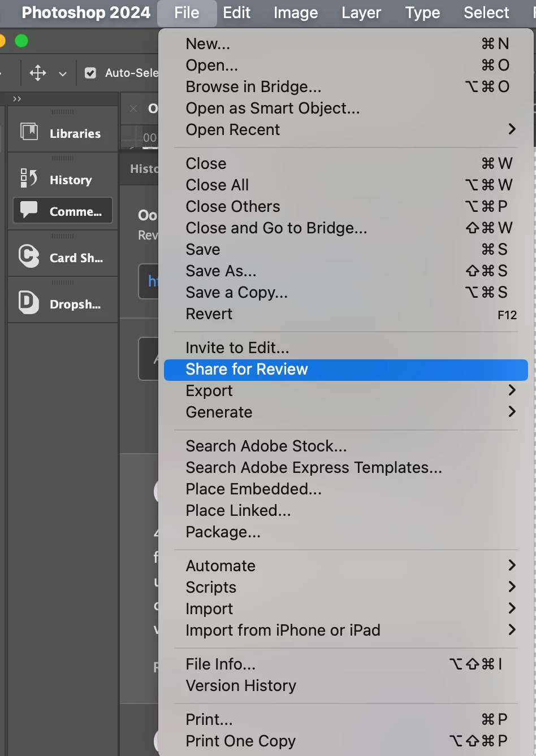Image resolution: width=536 pixels, height=756 pixels.
Task: Choose Place Embedded...
Action: (x=345, y=489)
